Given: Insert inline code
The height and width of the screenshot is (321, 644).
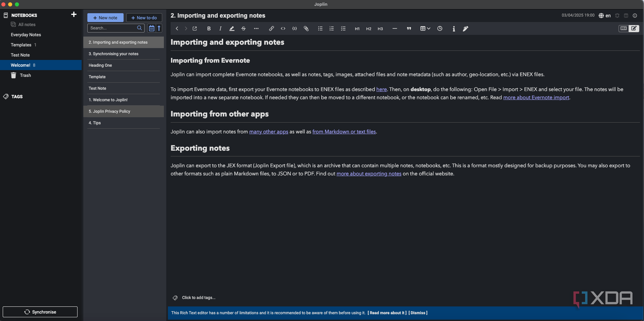Looking at the screenshot, I should [283, 29].
